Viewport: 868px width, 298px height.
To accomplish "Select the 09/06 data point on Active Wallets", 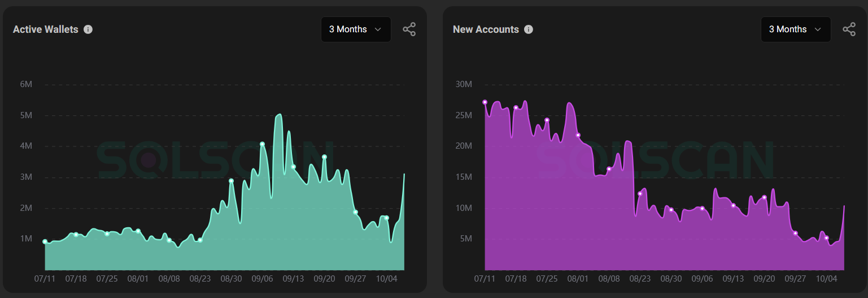I will coord(262,144).
